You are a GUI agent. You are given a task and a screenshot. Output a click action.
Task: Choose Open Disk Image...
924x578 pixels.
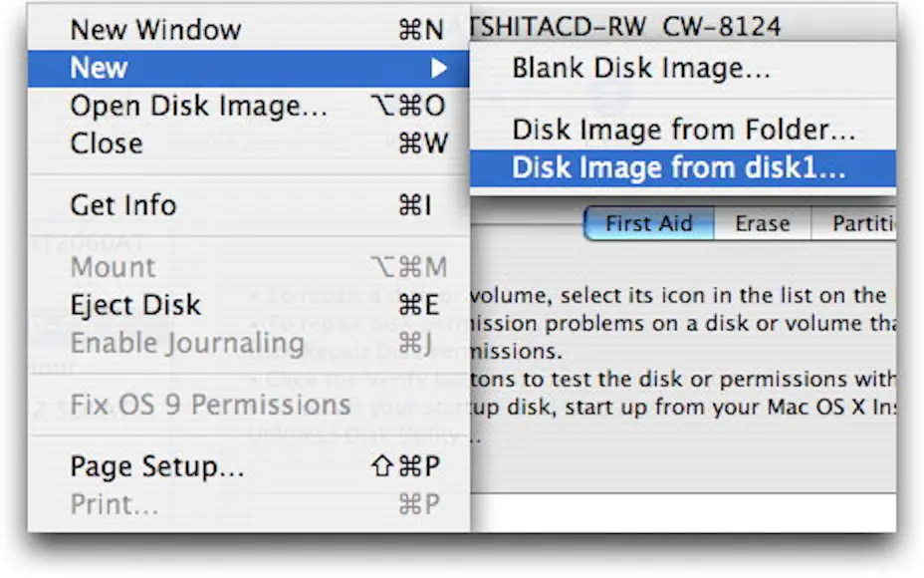[199, 106]
